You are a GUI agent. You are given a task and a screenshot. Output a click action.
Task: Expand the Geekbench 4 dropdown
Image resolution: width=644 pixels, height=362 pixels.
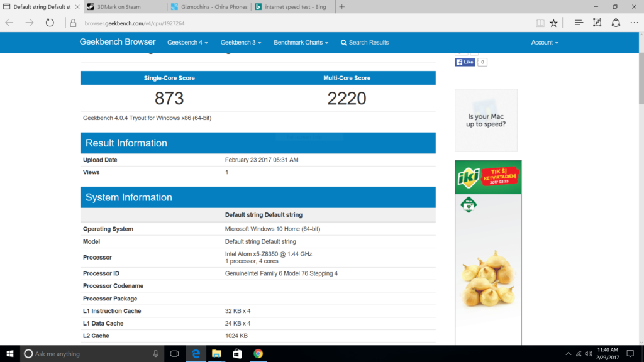point(187,43)
